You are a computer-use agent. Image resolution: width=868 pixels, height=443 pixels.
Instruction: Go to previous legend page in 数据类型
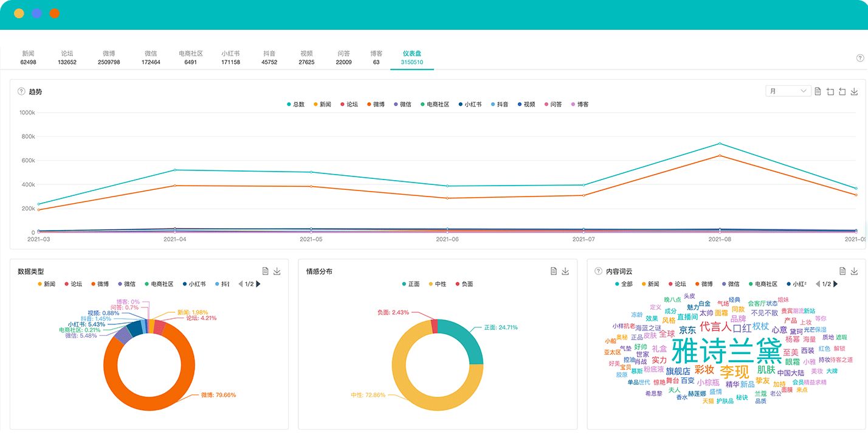click(239, 284)
